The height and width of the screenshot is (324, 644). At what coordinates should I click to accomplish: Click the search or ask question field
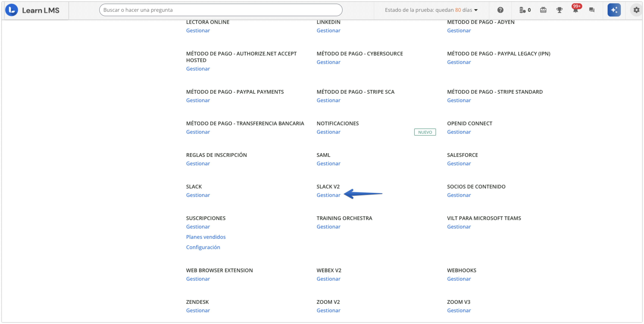click(221, 10)
